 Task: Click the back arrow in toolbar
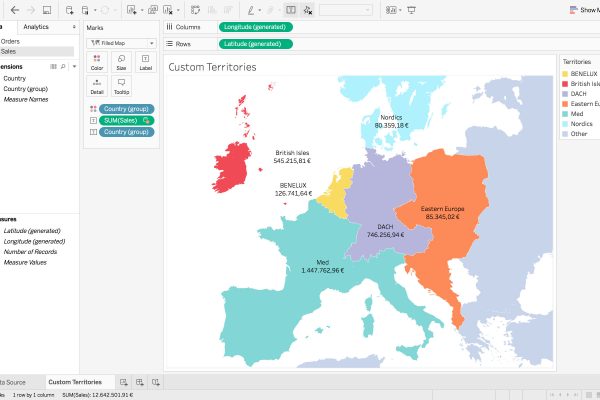15,9
